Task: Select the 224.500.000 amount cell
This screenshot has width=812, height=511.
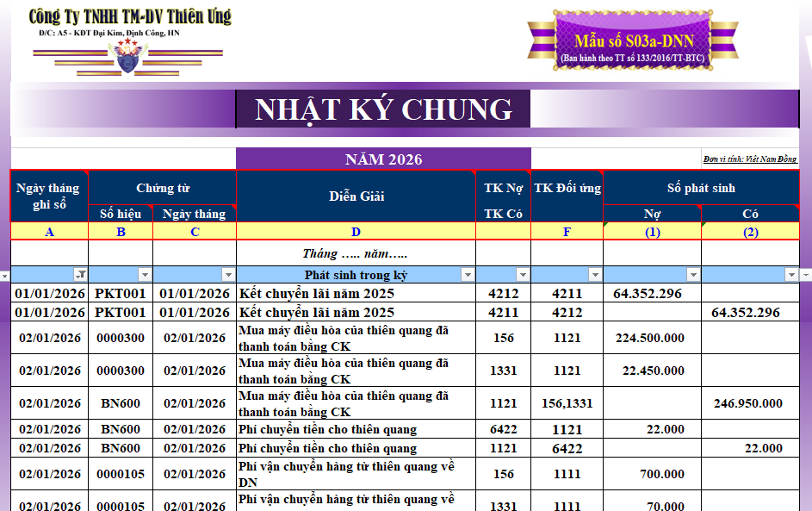Action: (x=653, y=338)
